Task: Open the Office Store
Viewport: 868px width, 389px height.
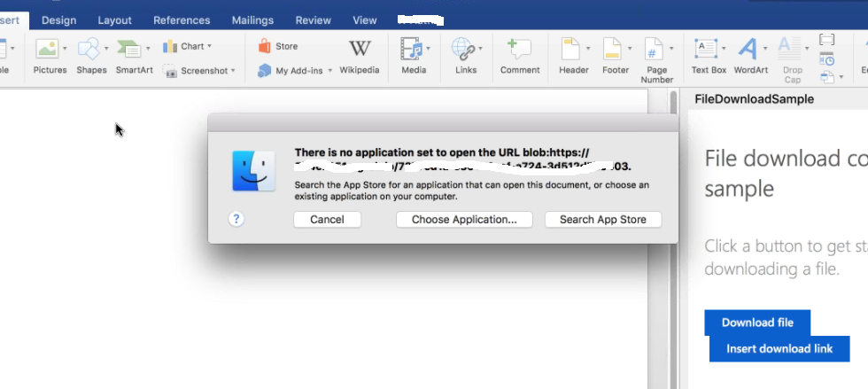Action: tap(278, 47)
